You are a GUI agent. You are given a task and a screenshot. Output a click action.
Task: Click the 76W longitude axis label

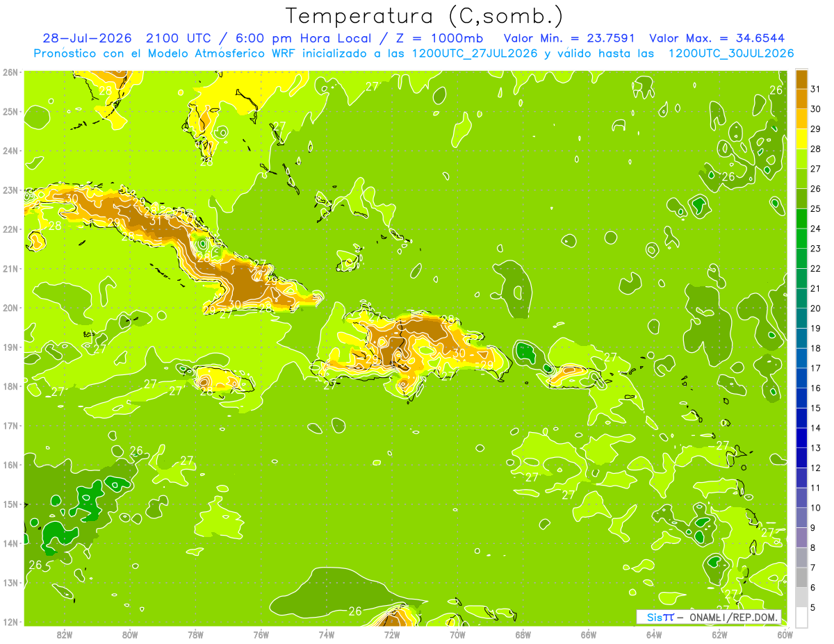pyautogui.click(x=261, y=634)
